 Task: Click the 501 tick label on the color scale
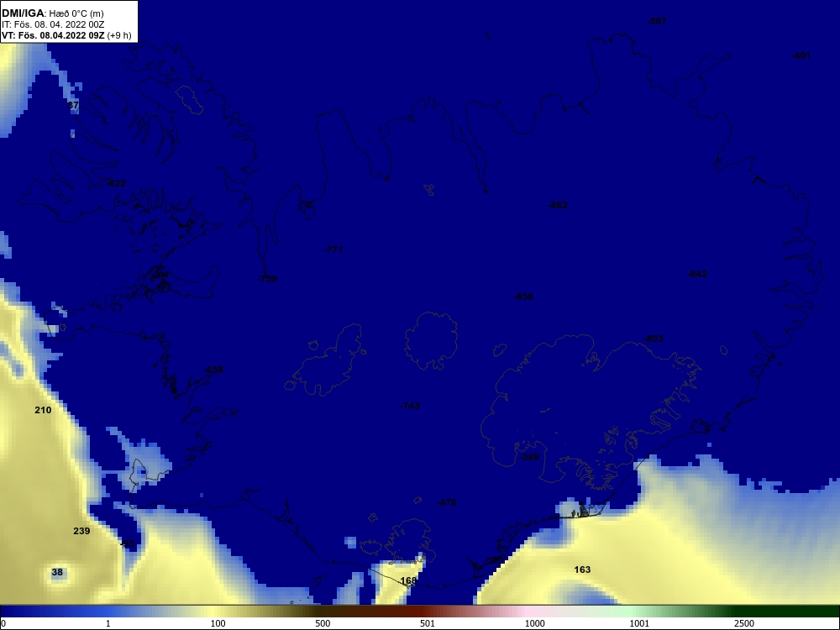428,623
